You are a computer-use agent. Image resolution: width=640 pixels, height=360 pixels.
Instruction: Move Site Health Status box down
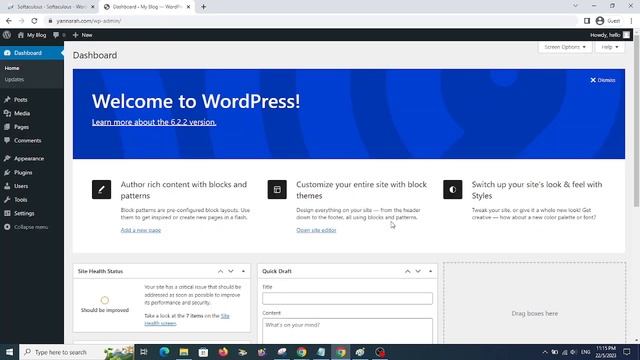click(x=231, y=271)
